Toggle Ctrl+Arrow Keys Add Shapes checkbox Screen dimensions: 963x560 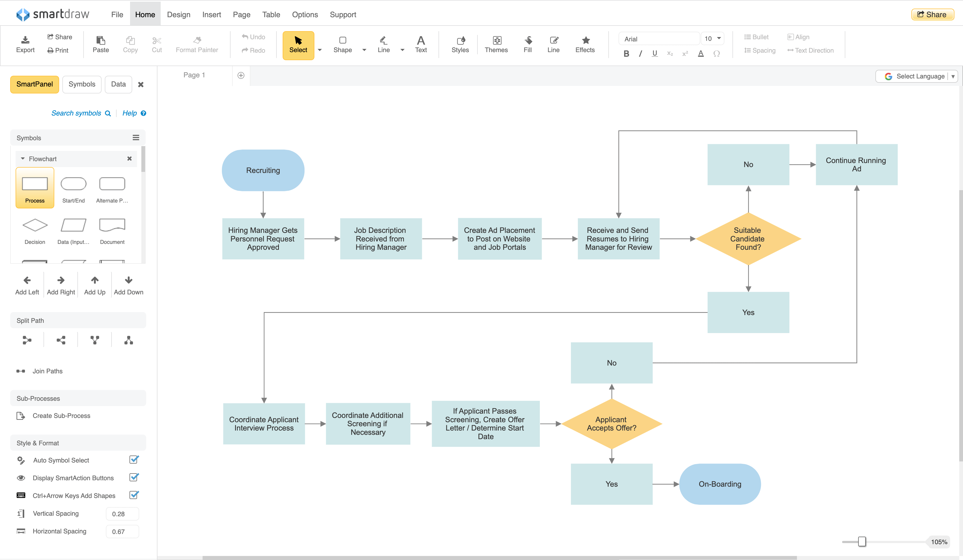click(134, 495)
